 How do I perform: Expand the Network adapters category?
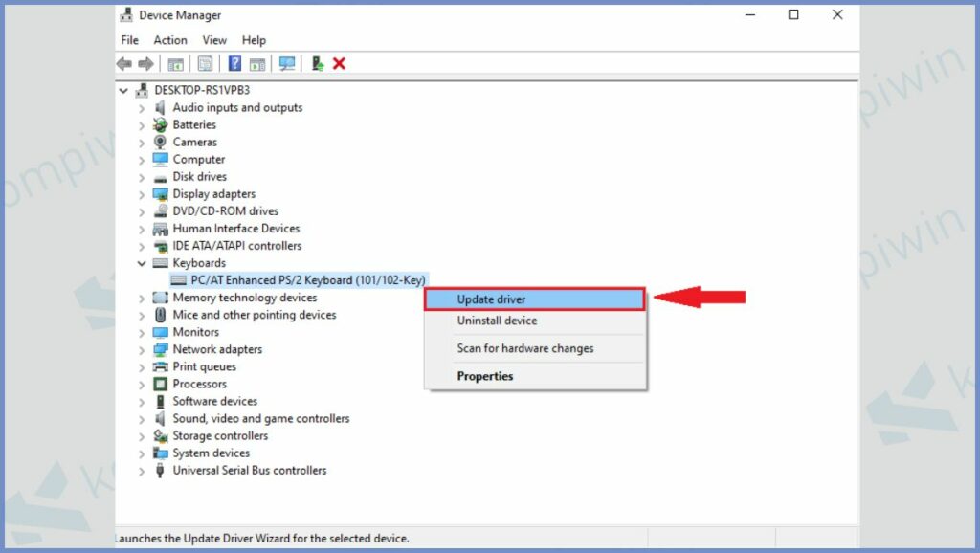tap(144, 349)
